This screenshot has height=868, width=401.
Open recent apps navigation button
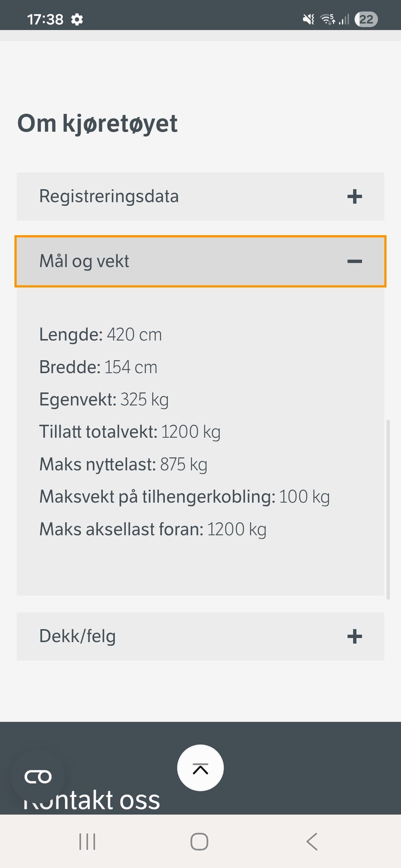(87, 842)
